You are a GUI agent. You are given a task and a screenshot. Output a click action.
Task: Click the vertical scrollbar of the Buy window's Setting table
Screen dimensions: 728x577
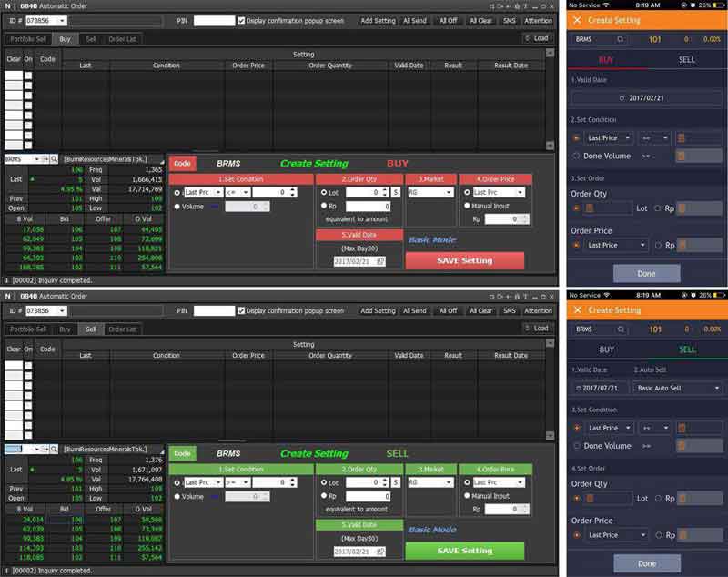point(549,100)
